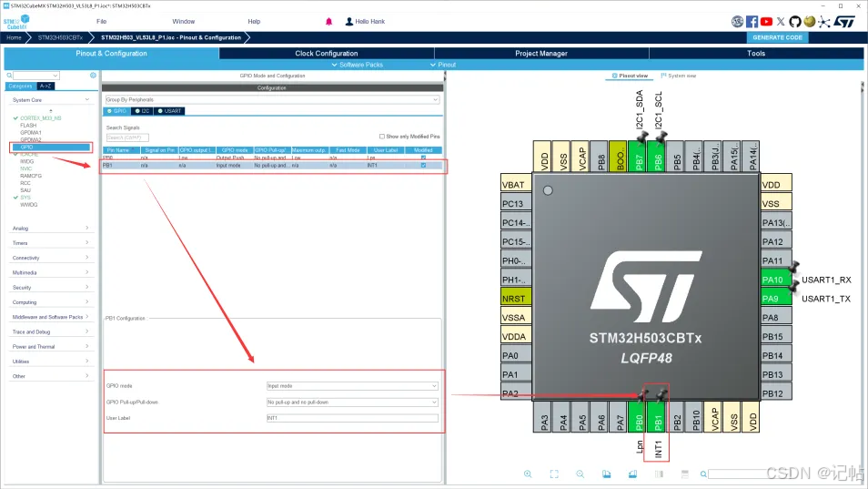Fit chip view to screen
Screen dimensions: 868x489
[554, 474]
